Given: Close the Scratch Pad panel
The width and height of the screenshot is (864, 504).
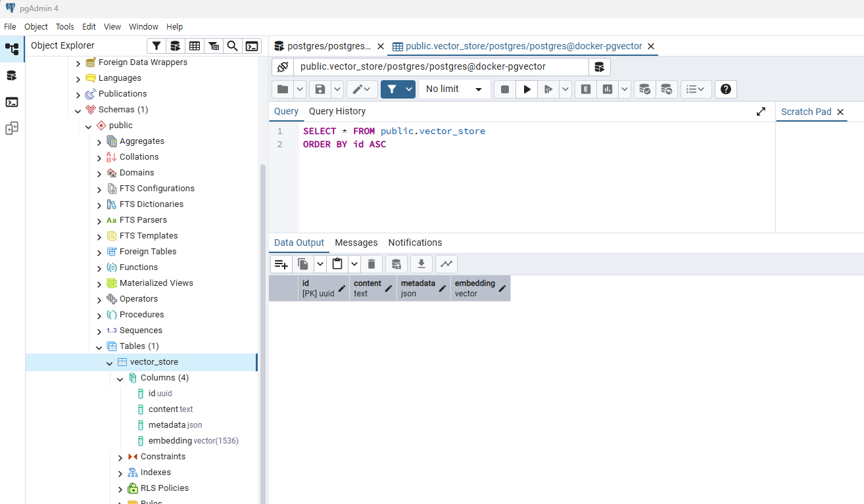Looking at the screenshot, I should (840, 112).
